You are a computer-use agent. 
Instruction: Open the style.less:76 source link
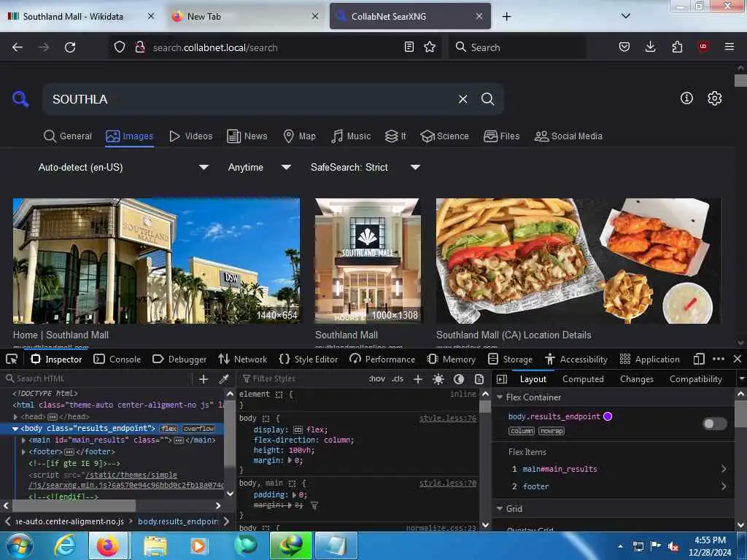[x=448, y=418]
